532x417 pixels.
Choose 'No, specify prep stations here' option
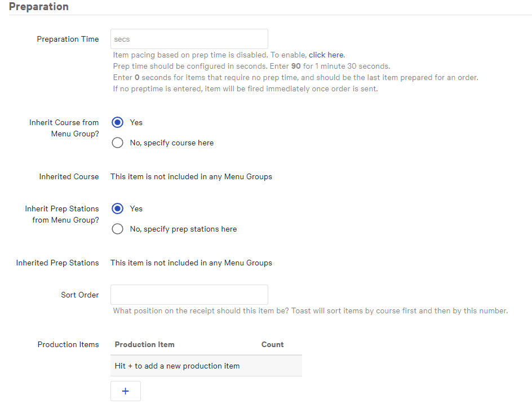(x=117, y=229)
